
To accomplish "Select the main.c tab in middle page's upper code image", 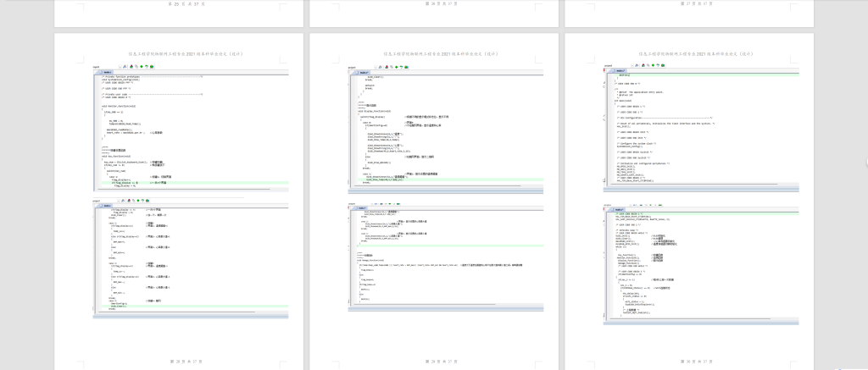I will (364, 73).
